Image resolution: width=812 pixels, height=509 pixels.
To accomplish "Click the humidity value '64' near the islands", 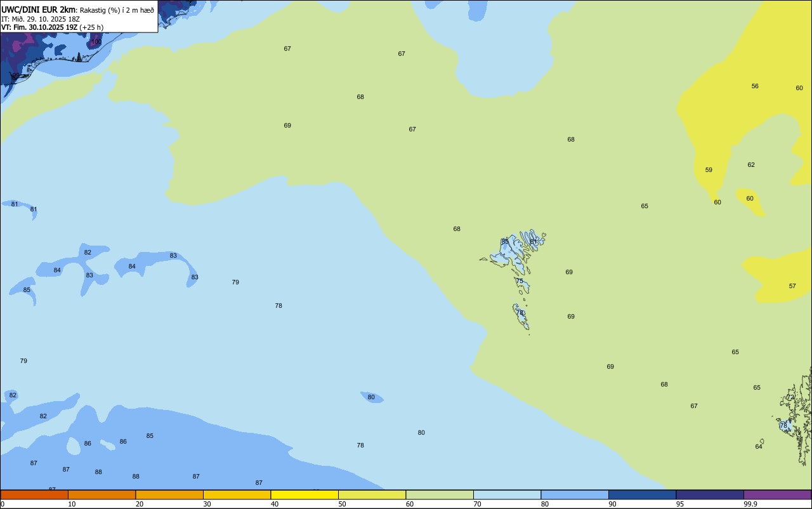I will (759, 447).
